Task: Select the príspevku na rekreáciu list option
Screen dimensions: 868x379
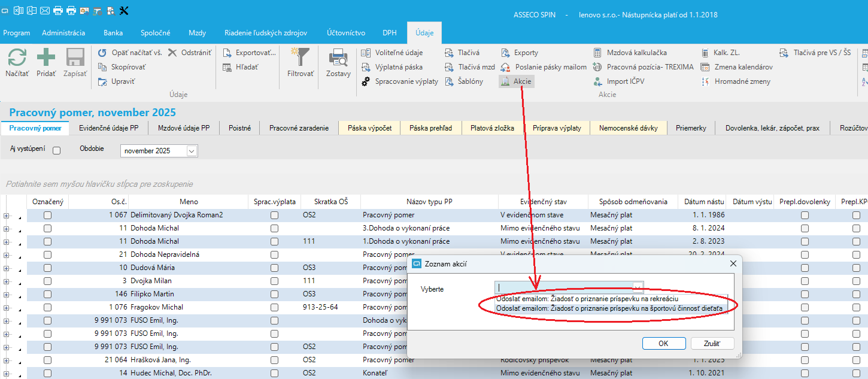Action: (587, 299)
